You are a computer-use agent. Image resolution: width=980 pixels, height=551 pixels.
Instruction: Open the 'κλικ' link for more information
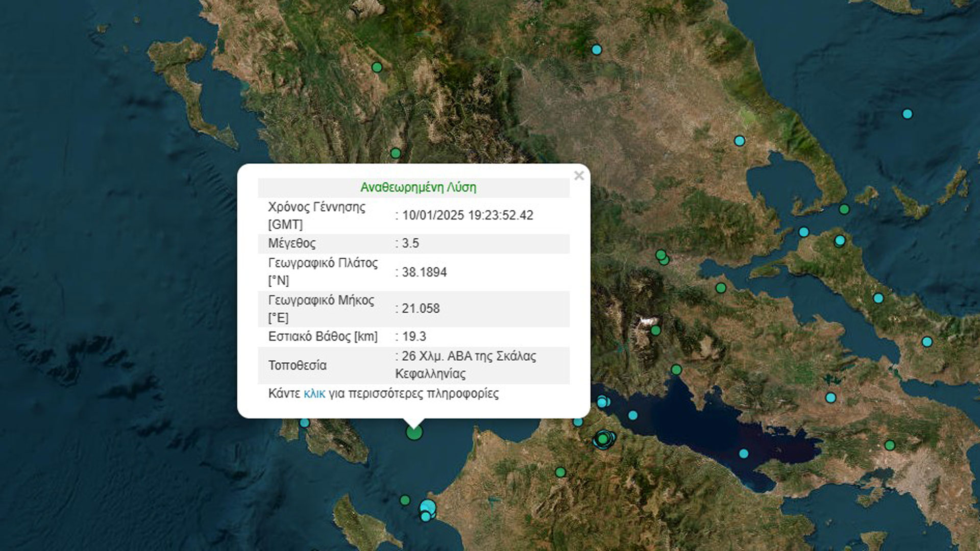tap(314, 393)
